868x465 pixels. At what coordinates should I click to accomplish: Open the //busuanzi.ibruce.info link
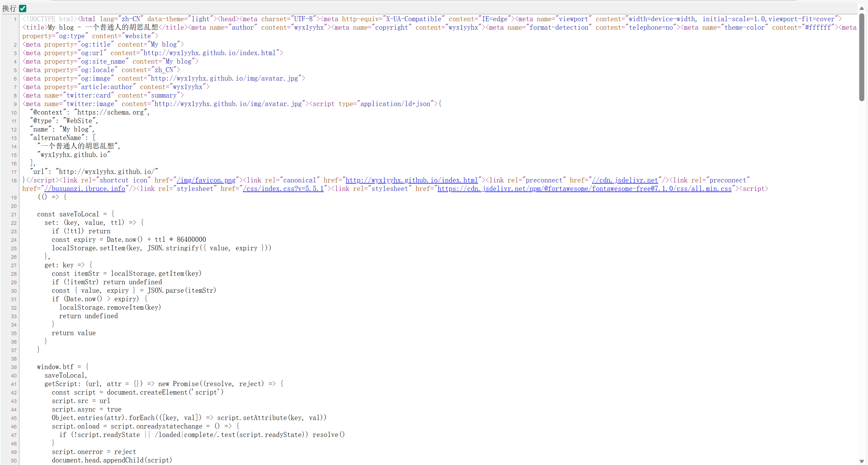85,189
